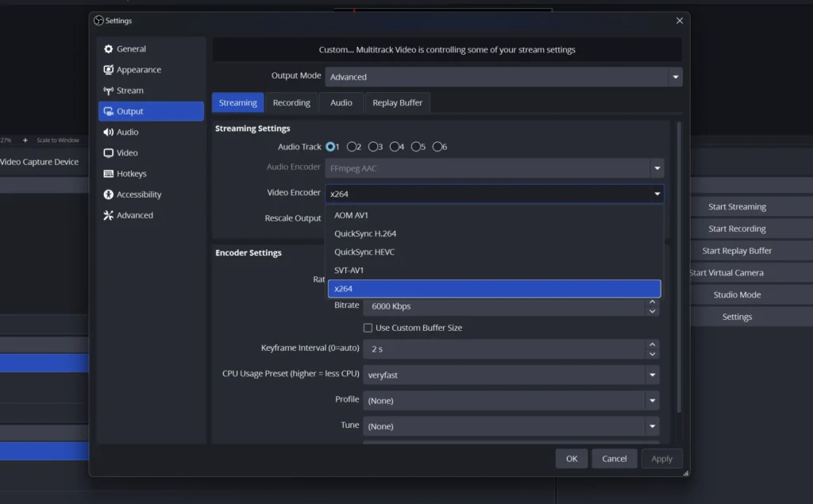Screen dimensions: 813x504
Task: Click the Apply button
Action: coord(661,459)
